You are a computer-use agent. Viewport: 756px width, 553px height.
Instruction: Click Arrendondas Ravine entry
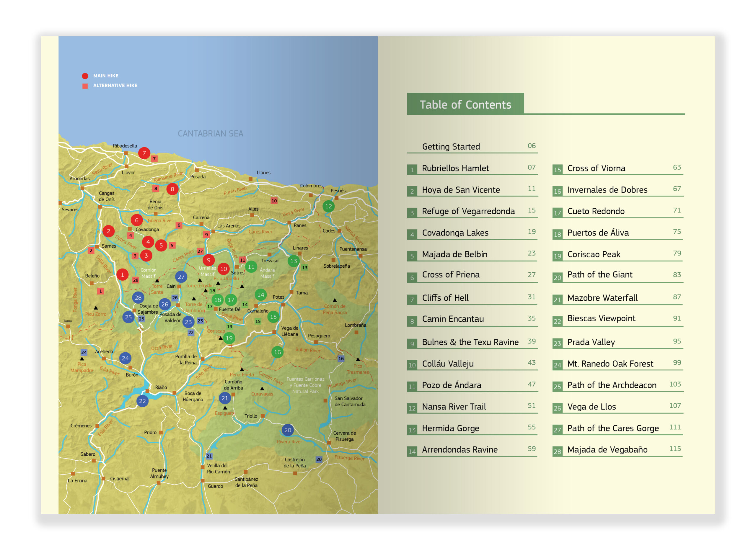pyautogui.click(x=472, y=450)
